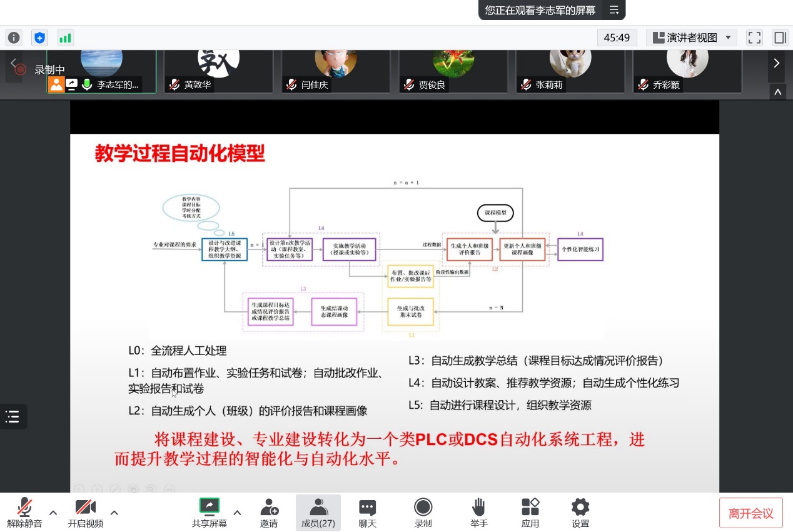Expand the audio options arrow
Image resolution: width=793 pixels, height=532 pixels.
tap(53, 513)
